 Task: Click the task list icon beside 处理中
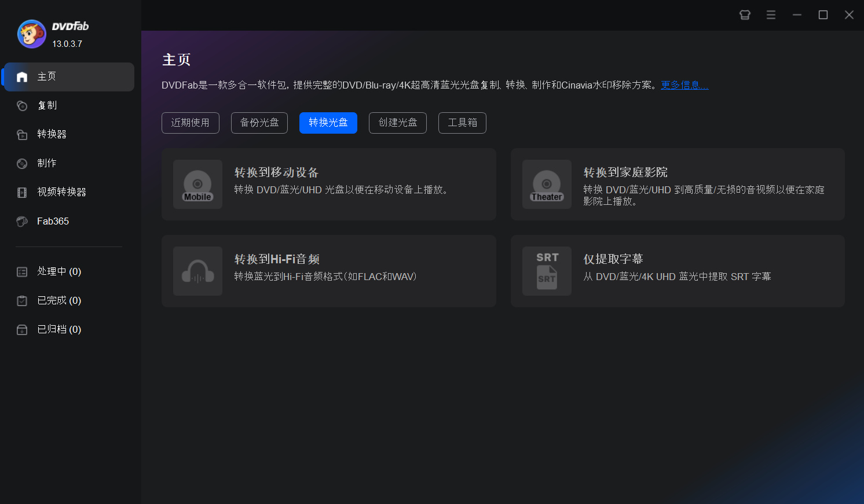[22, 272]
